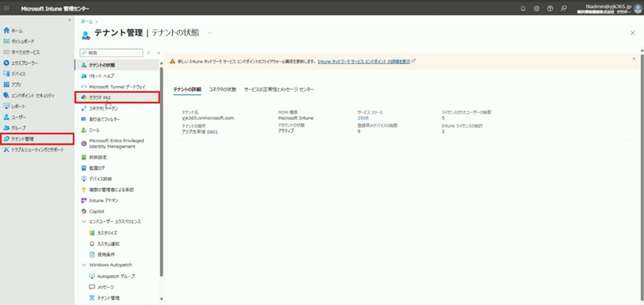644x305 pixels.
Task: Collapse the left navigation sidebar chevron
Action: pos(70,20)
